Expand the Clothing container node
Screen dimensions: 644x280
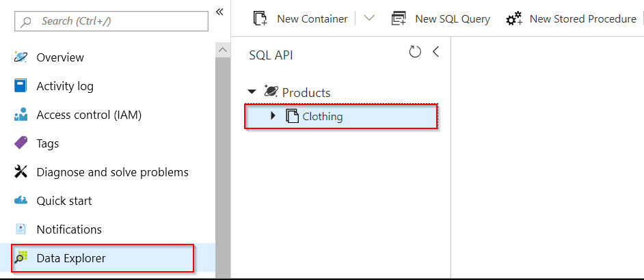(x=273, y=116)
